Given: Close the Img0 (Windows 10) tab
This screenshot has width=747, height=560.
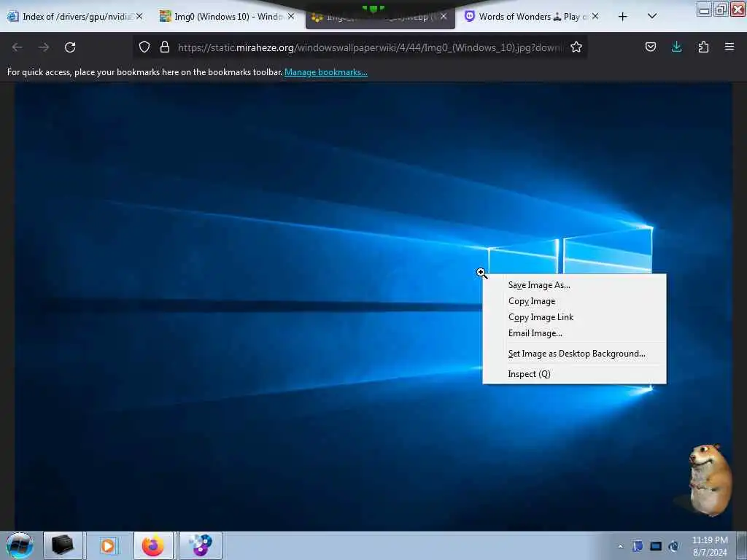Looking at the screenshot, I should (x=291, y=16).
